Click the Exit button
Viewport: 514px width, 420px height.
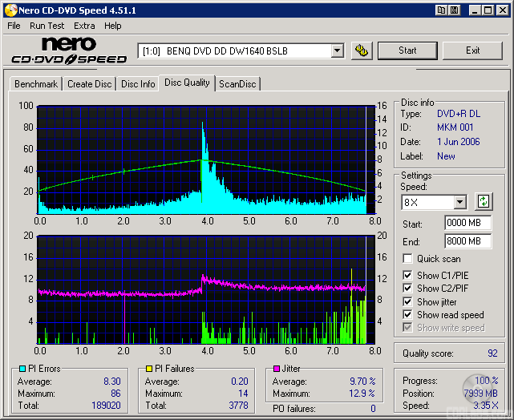[x=472, y=50]
